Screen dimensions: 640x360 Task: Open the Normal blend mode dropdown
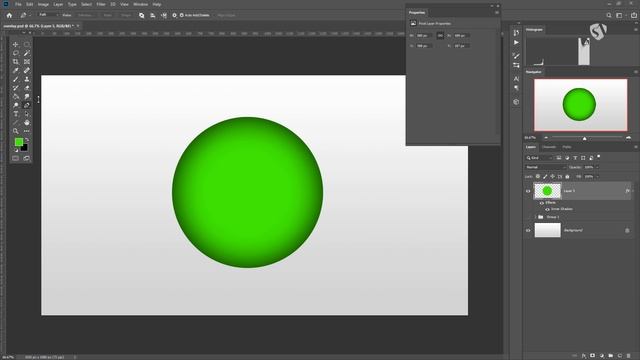[x=545, y=167]
